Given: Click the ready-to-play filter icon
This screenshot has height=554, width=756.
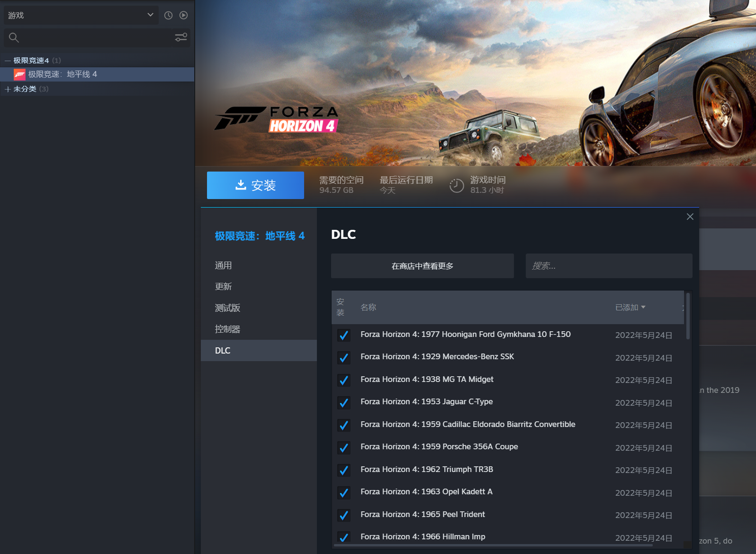Looking at the screenshot, I should click(184, 15).
